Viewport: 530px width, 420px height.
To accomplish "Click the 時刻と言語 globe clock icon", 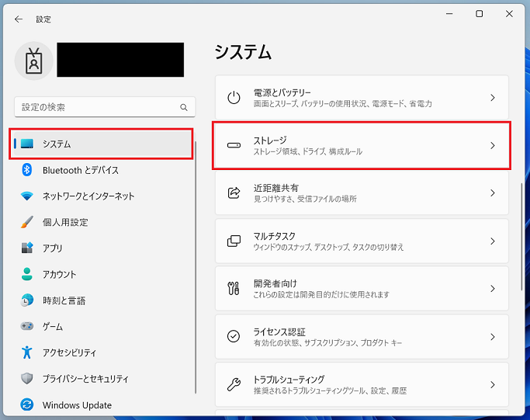I will 27,300.
